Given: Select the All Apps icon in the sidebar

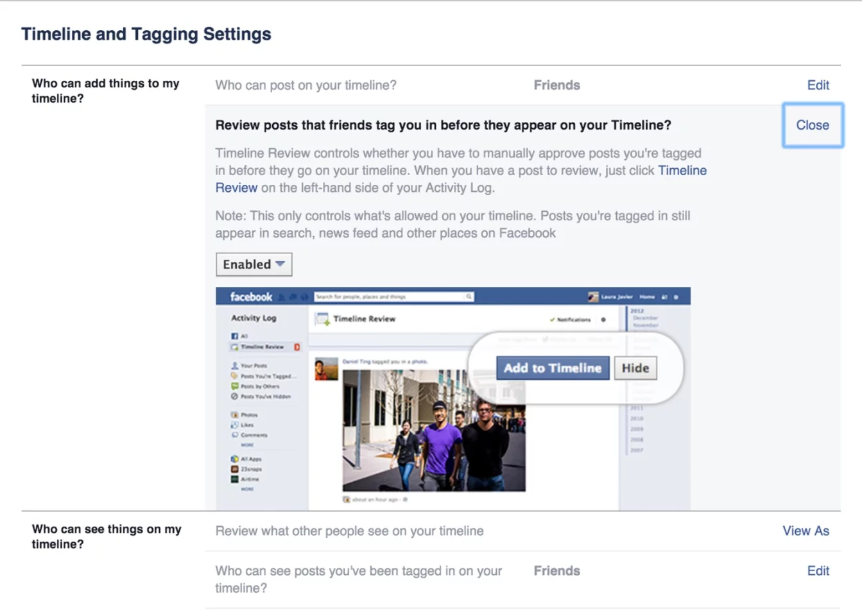Looking at the screenshot, I should tap(235, 459).
